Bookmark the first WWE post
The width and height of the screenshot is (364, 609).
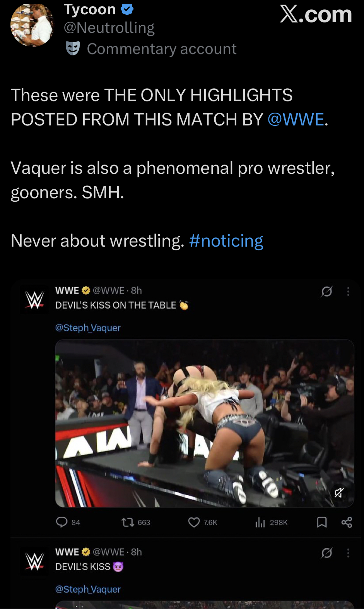322,522
